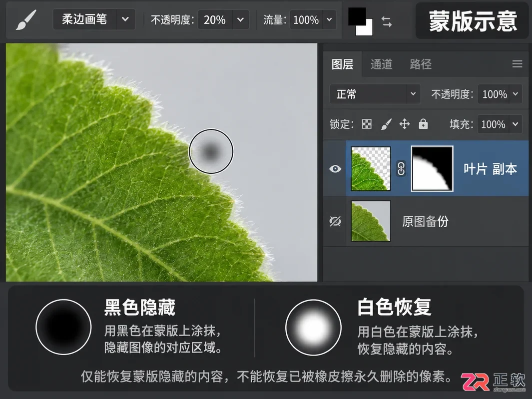Image resolution: width=532 pixels, height=399 pixels.
Task: Switch to the 通道 tab
Action: click(x=381, y=64)
